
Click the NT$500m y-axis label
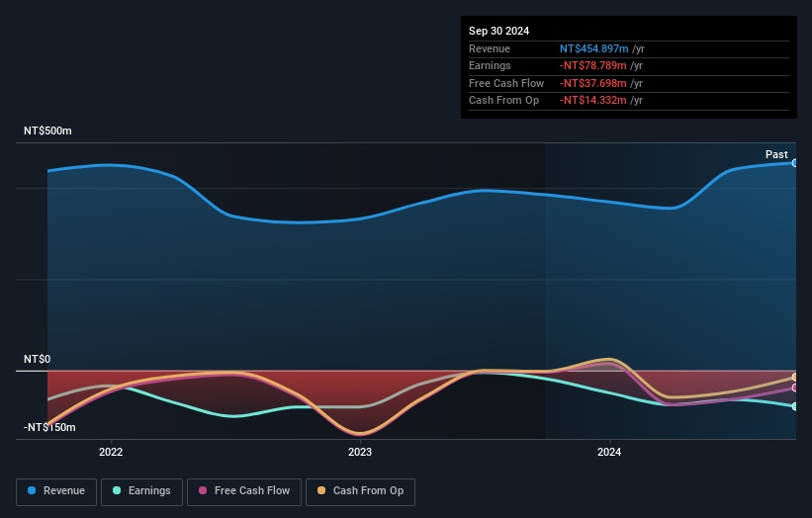coord(47,130)
